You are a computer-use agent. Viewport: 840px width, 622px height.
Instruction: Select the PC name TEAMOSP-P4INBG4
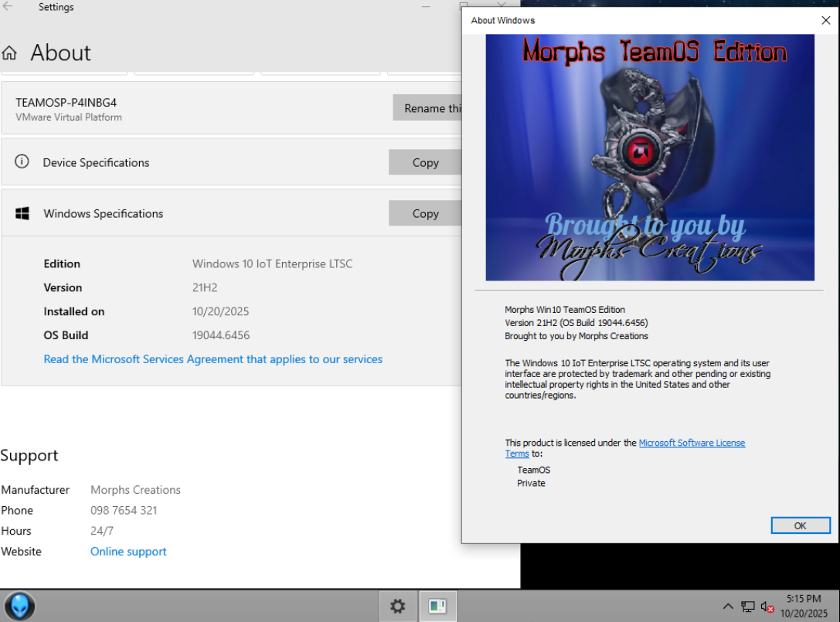tap(66, 102)
